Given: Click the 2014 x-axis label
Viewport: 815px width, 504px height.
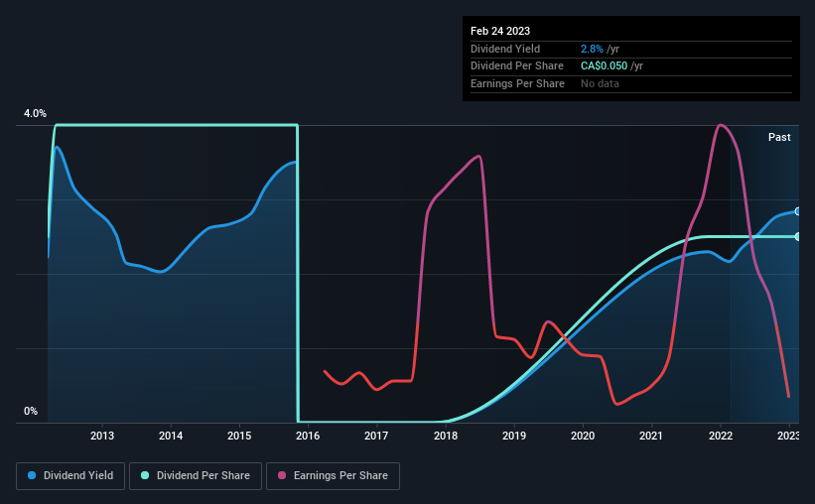Looking at the screenshot, I should coord(171,436).
